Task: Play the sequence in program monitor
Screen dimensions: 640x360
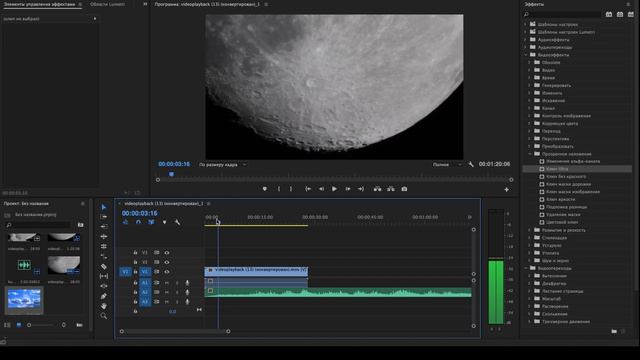Action: tap(334, 189)
